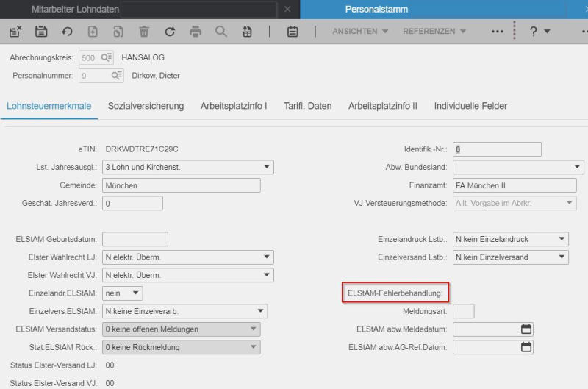Click the Gemeinde field containing München
This screenshot has height=389, width=588.
point(182,185)
